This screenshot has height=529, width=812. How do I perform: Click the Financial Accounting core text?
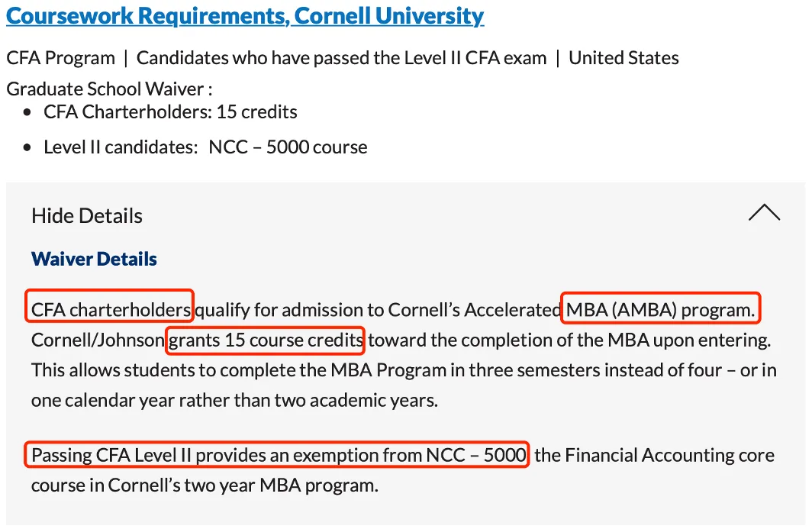tap(654, 456)
